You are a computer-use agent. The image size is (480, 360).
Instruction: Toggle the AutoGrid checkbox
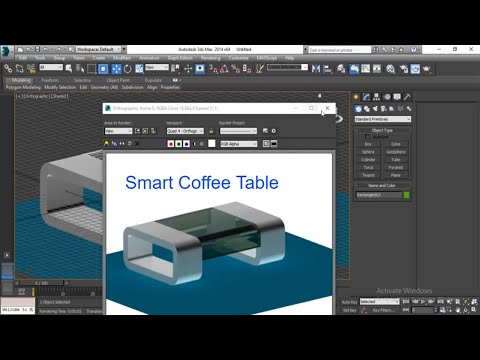click(367, 137)
